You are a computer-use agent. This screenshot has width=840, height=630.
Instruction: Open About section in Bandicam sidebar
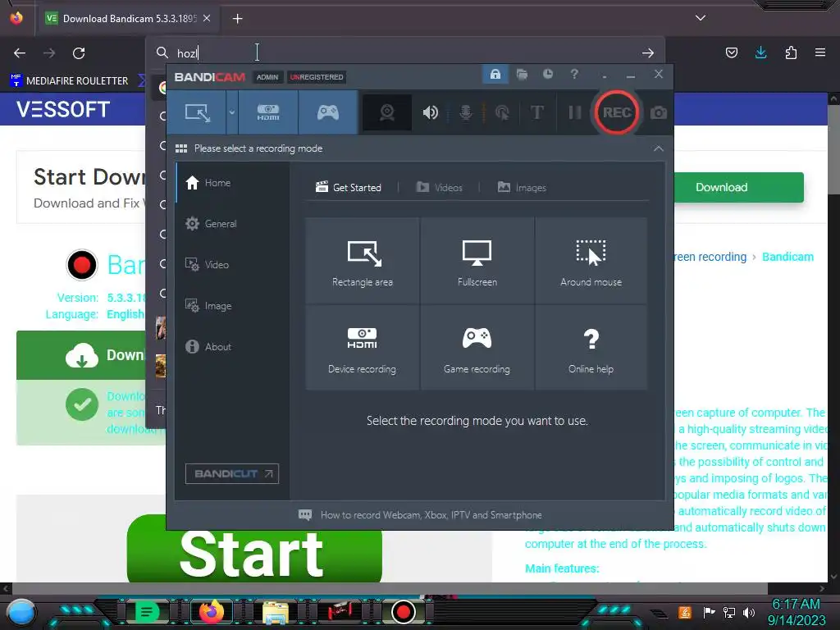pos(232,347)
